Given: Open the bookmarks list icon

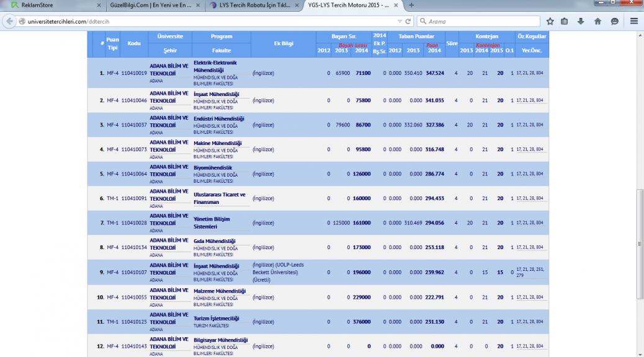Looking at the screenshot, I should 565,21.
